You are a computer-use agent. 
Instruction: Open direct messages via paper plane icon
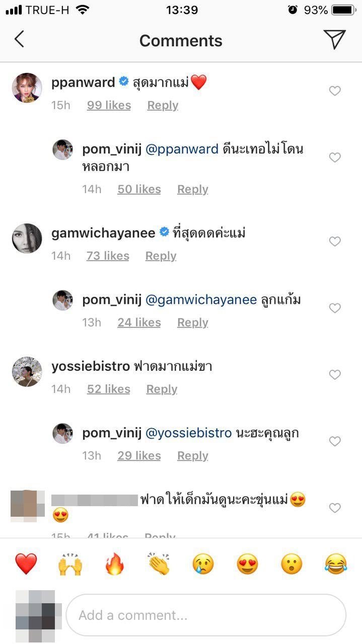coord(334,39)
